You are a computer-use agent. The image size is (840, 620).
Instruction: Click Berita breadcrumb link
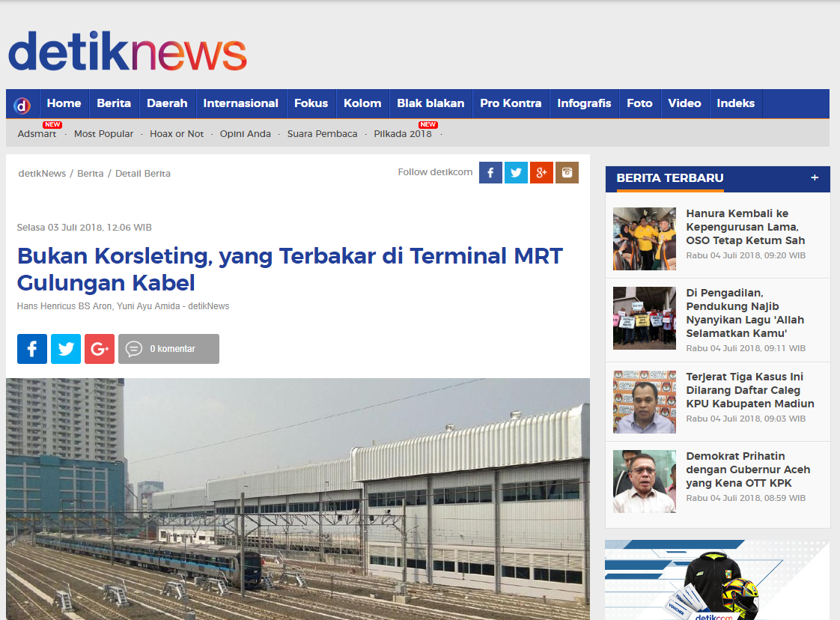click(x=90, y=174)
